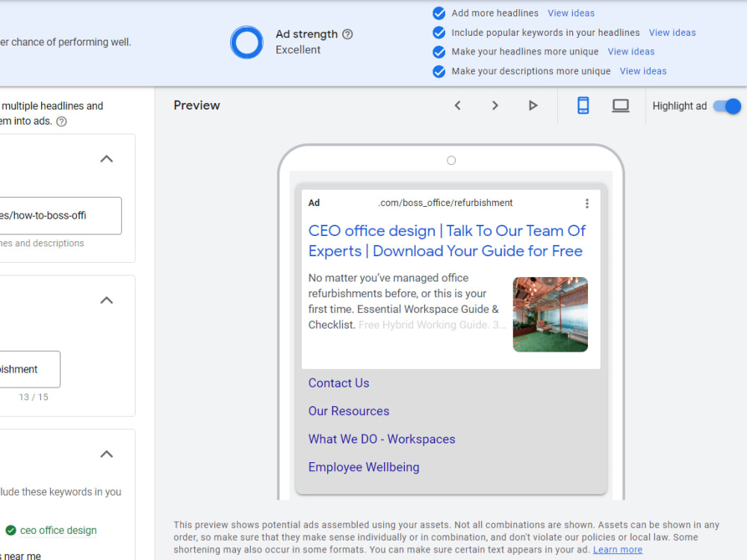747x560 pixels.
Task: Click the 'Make your headlines more unique' checkmark
Action: [x=438, y=52]
